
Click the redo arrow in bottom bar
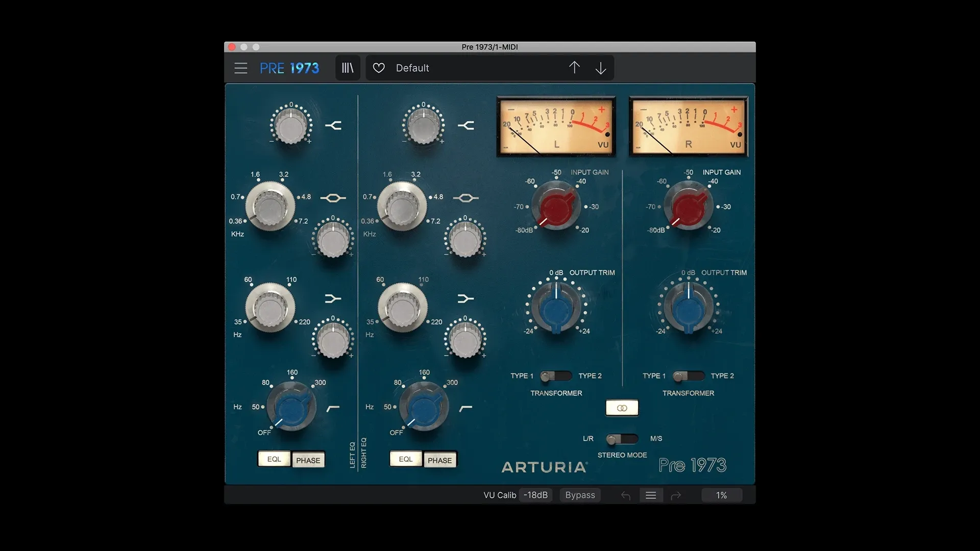(676, 495)
